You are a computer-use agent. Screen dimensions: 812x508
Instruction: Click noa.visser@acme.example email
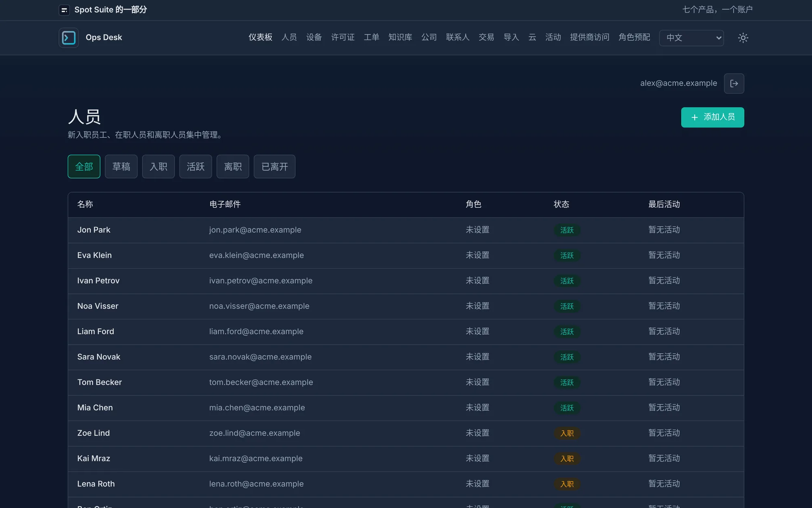(259, 306)
